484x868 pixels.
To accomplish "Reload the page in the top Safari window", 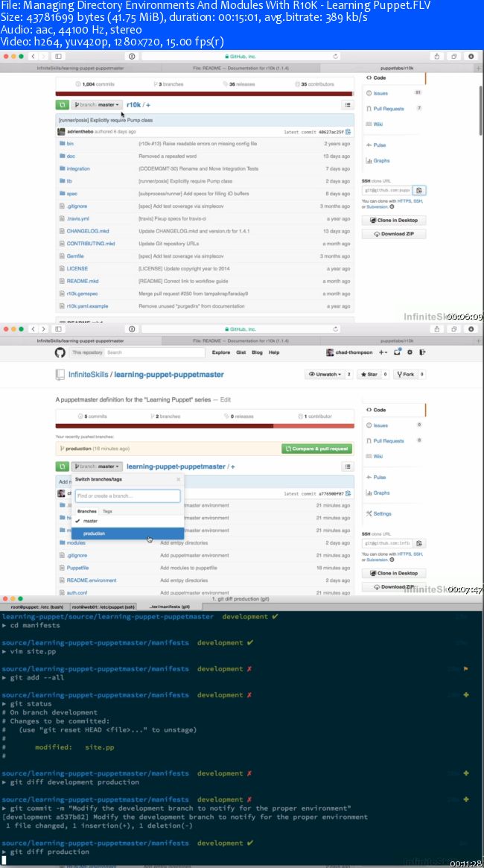I will tap(335, 57).
